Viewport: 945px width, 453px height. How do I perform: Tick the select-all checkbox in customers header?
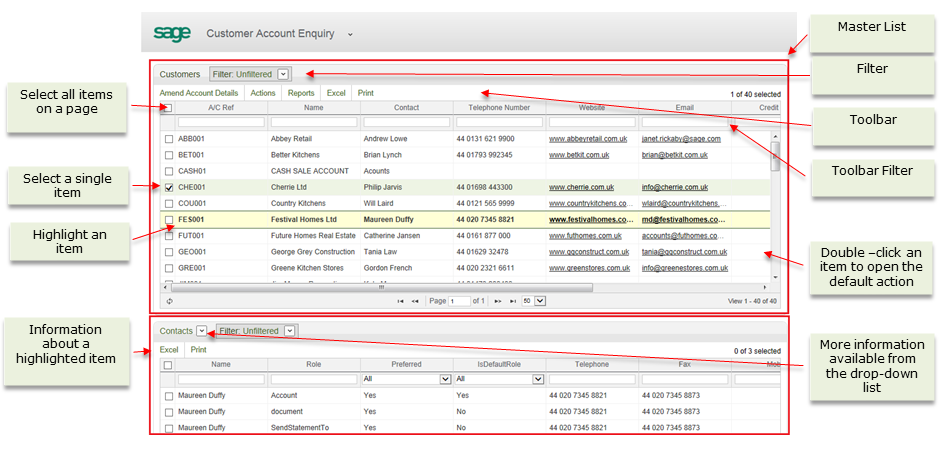click(x=168, y=108)
